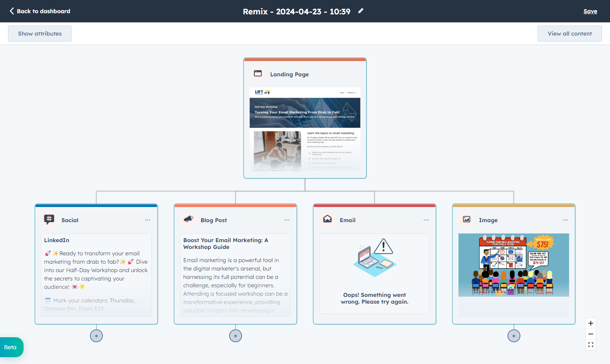Open the Social card options menu
Screen dimensions: 610x364
tap(148, 220)
